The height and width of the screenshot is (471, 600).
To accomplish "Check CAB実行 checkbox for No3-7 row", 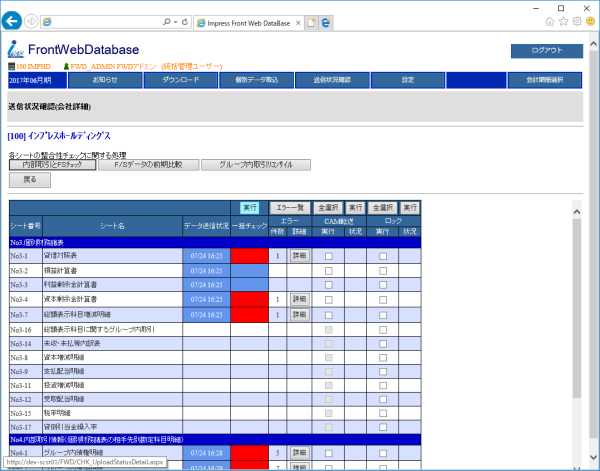I will tap(328, 314).
